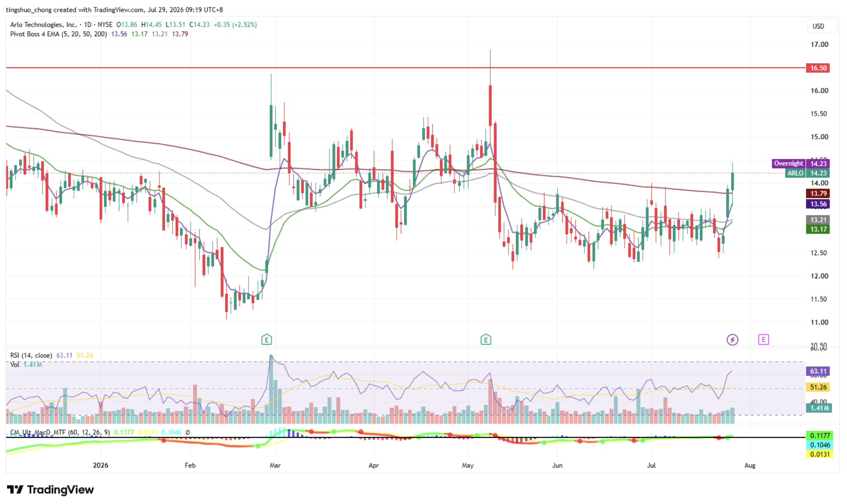Click the cyan 0.1046 MACD axis label
This screenshot has height=504, width=847.
[819, 445]
